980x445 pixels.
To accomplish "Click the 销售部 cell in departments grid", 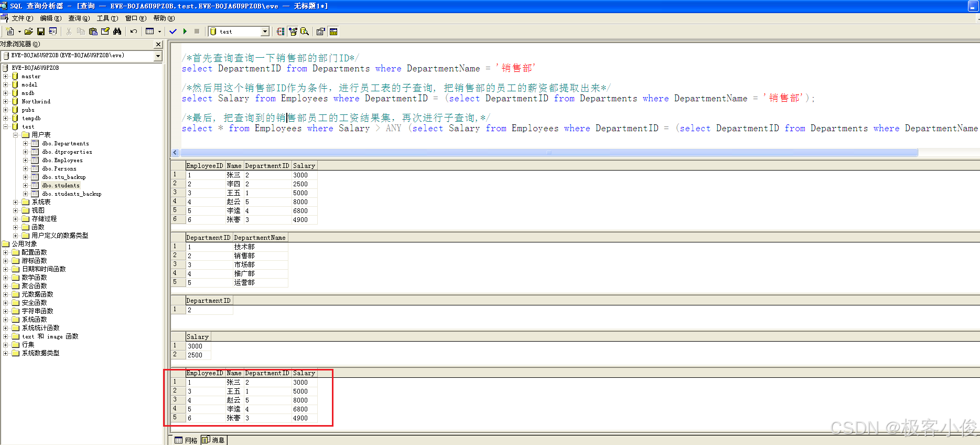I will 260,256.
